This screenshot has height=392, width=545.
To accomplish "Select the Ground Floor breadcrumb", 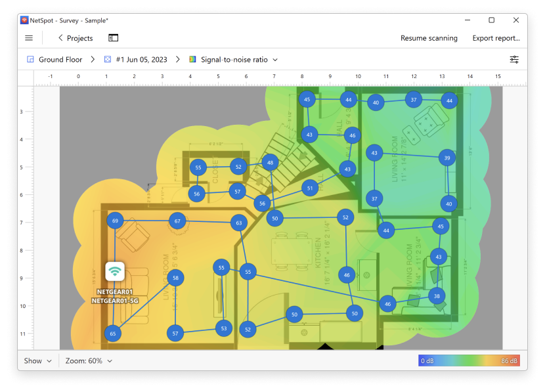I will pyautogui.click(x=60, y=60).
